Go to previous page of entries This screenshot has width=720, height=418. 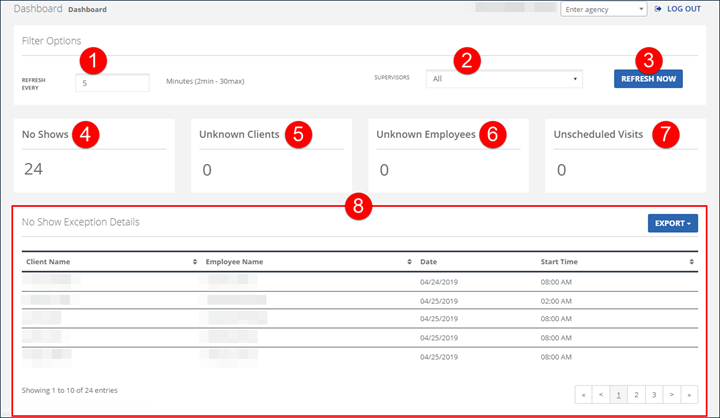(601, 394)
